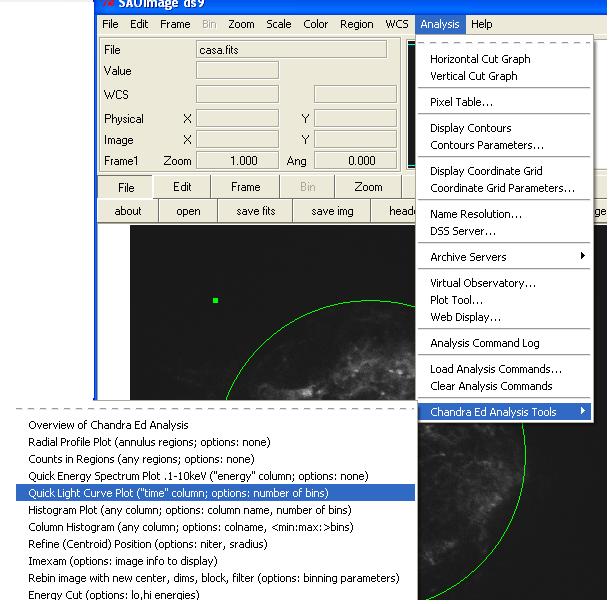
Task: Select Energy Cut entry
Action: [x=215, y=595]
